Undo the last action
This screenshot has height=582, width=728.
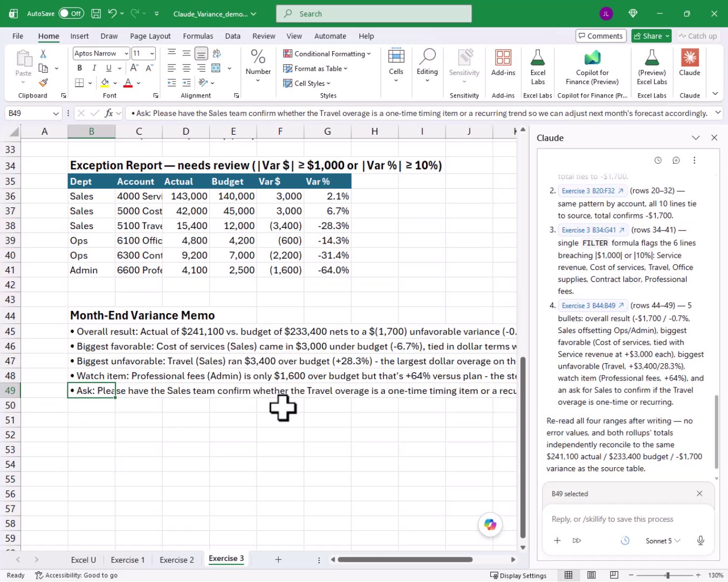pos(112,13)
